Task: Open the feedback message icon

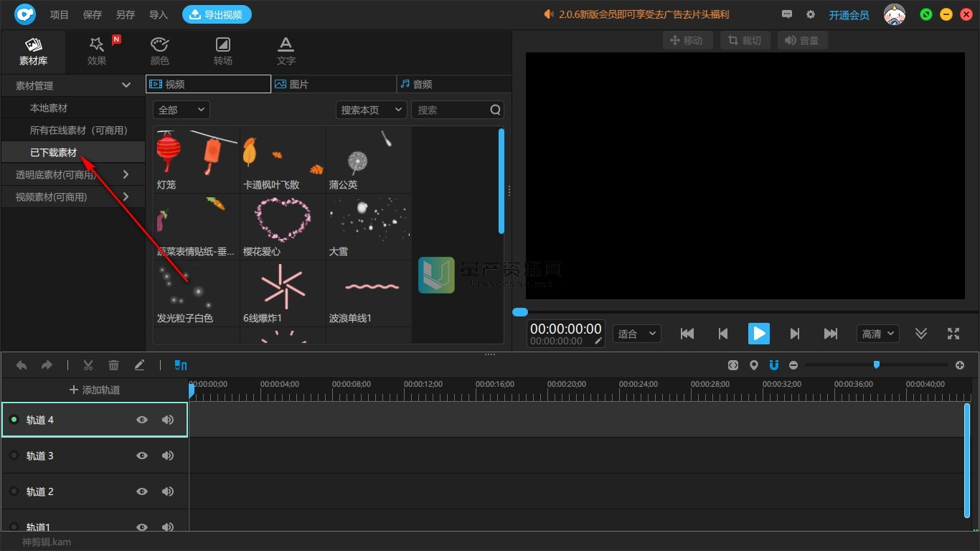Action: pyautogui.click(x=787, y=14)
